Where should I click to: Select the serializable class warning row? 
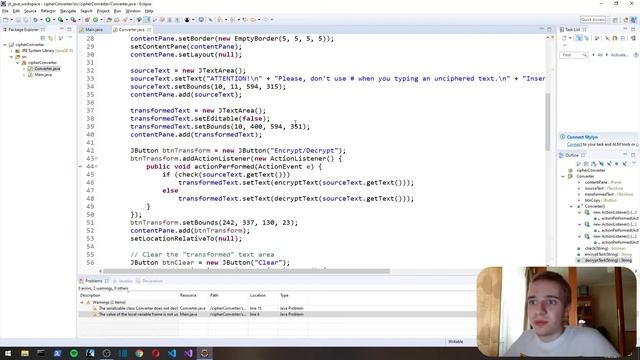click(277, 308)
